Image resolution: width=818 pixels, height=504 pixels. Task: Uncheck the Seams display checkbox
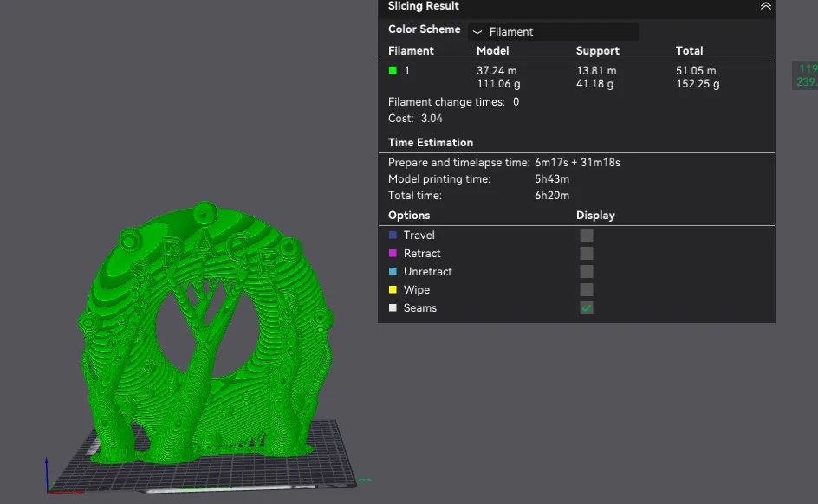[587, 308]
